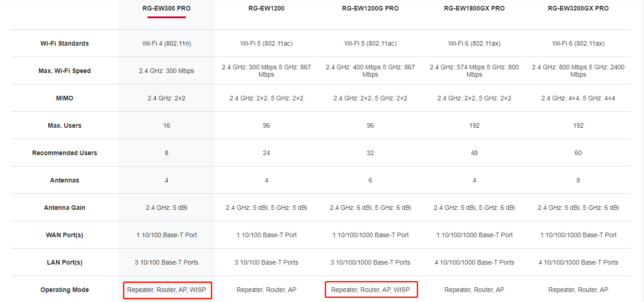Click the highlighted operating mode for RG-EW1200G PRO

[370, 290]
